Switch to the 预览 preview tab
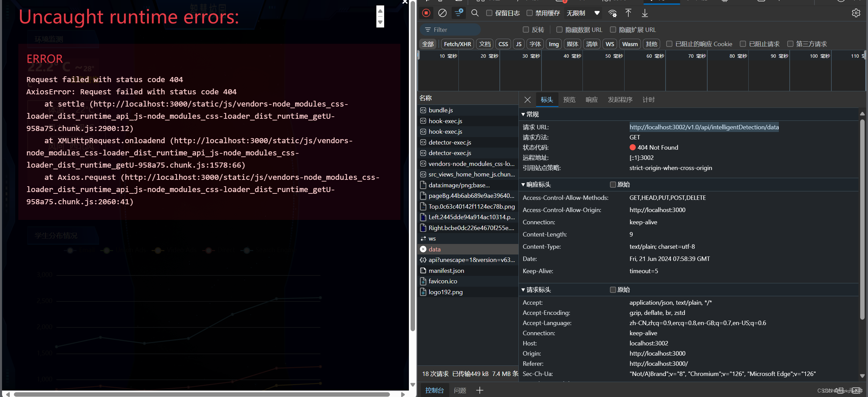The height and width of the screenshot is (397, 868). (569, 100)
